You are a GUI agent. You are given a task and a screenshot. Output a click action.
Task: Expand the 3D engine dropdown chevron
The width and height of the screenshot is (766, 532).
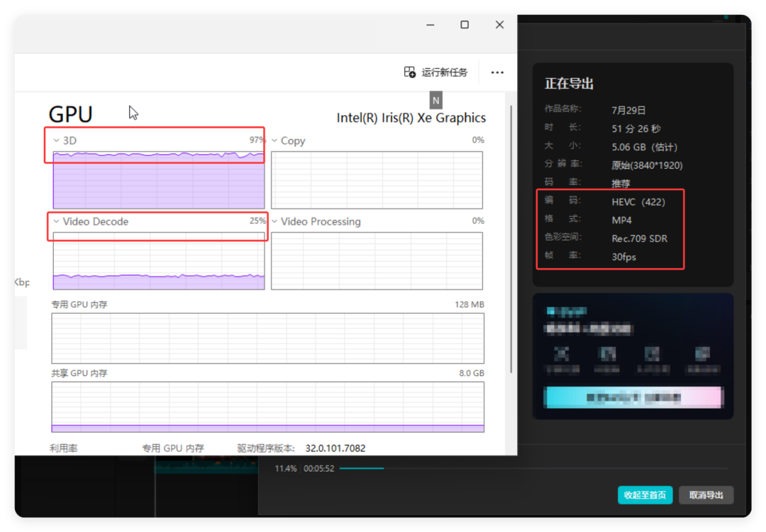(56, 140)
